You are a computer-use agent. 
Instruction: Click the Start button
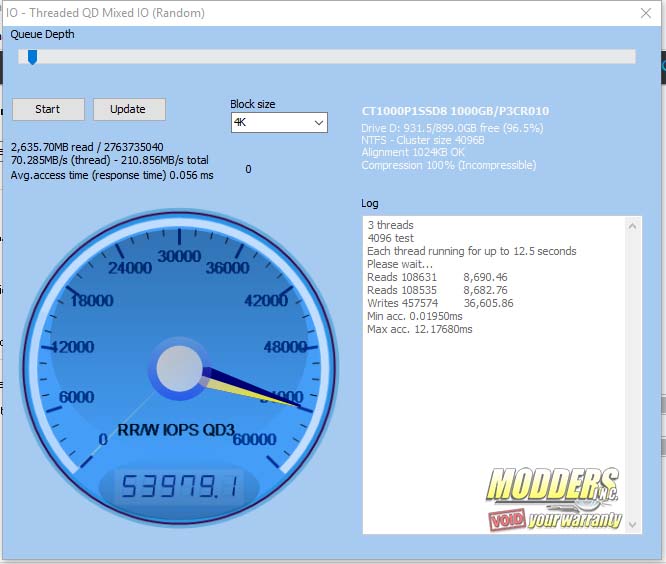(47, 109)
